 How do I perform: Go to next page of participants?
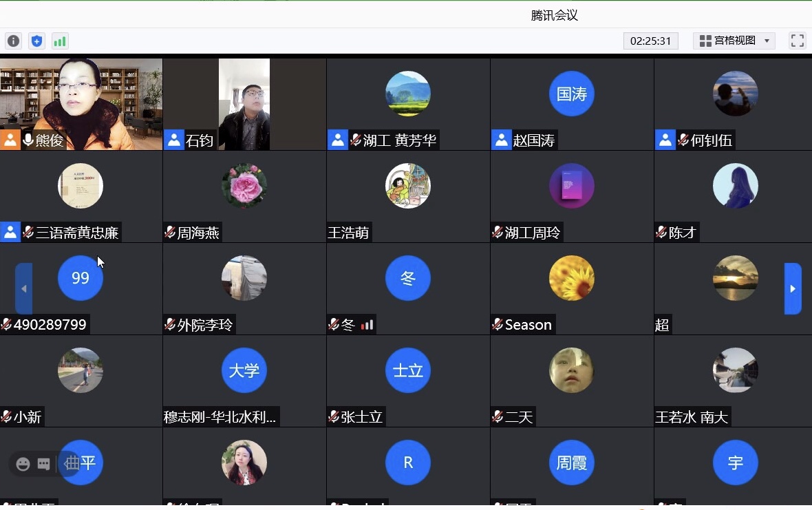(x=793, y=288)
